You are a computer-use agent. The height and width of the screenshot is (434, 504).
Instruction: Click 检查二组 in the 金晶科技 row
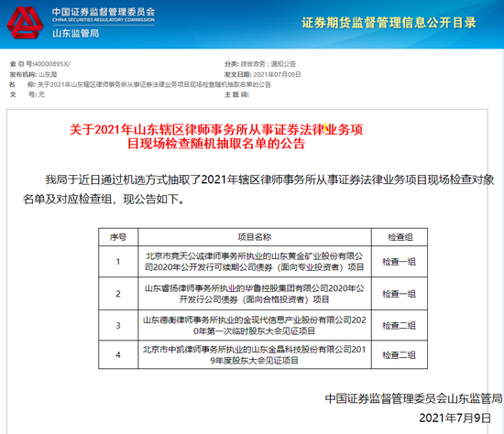(x=400, y=355)
